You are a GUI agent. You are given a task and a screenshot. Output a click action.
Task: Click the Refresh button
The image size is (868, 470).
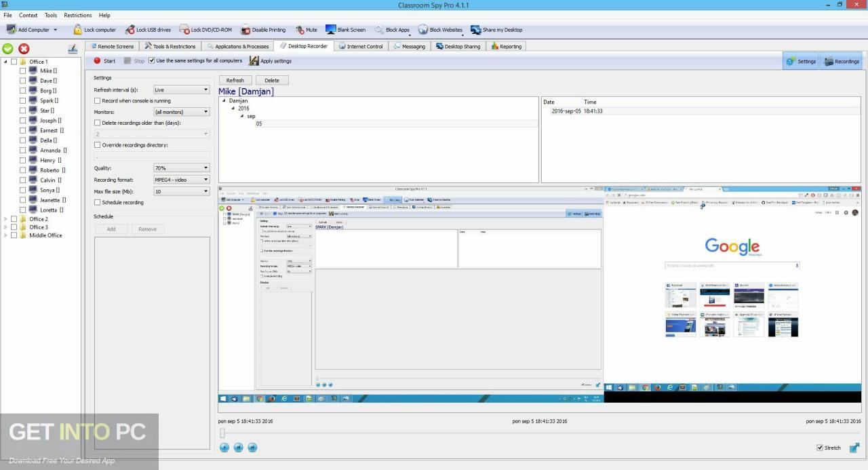[x=235, y=80]
